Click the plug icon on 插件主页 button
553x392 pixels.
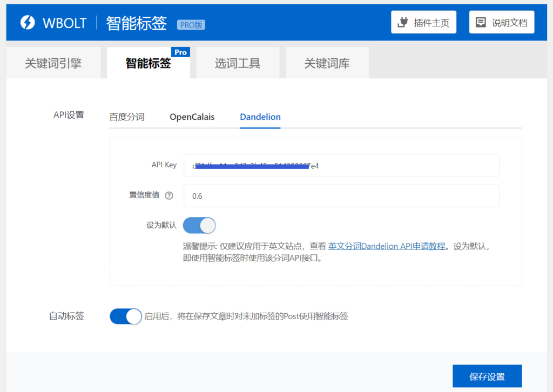coord(403,22)
